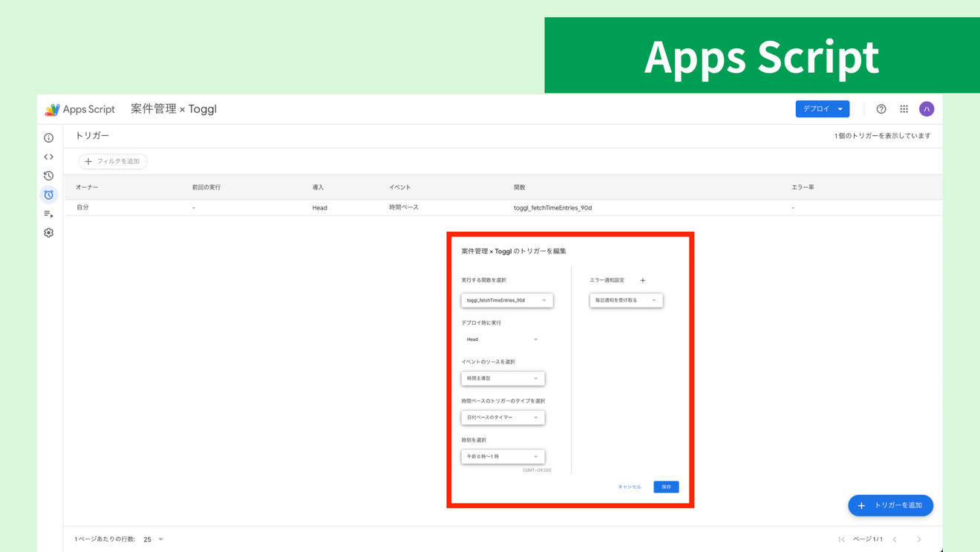Go to previous page arrow

coord(895,539)
